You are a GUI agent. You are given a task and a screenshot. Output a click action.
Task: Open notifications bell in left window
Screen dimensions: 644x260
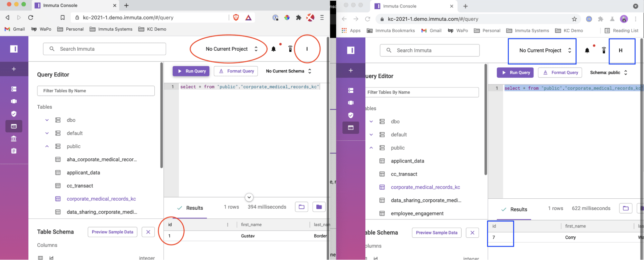[x=274, y=49]
